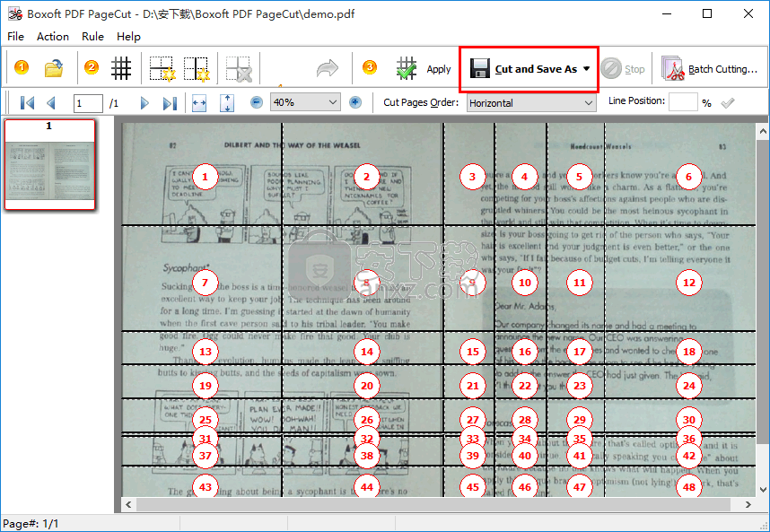Click the Batch Cutting scissors icon

tap(673, 69)
